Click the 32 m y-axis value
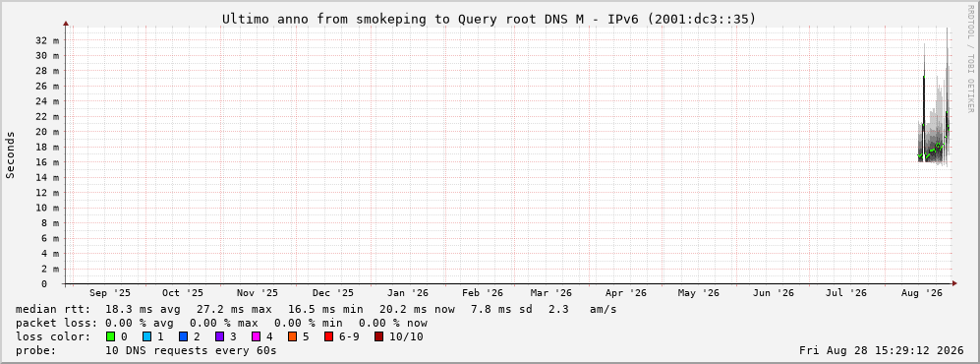 click(x=48, y=40)
